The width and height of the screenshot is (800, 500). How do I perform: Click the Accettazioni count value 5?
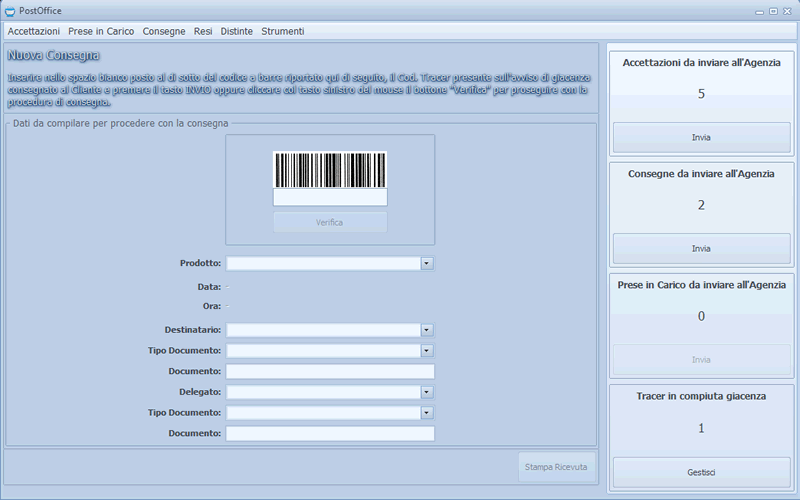pos(701,94)
